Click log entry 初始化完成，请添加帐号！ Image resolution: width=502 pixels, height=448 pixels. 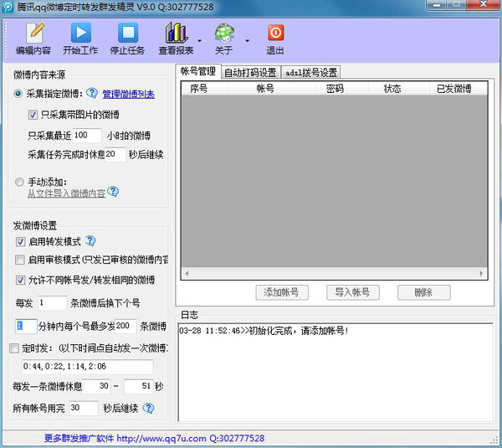tap(299, 331)
